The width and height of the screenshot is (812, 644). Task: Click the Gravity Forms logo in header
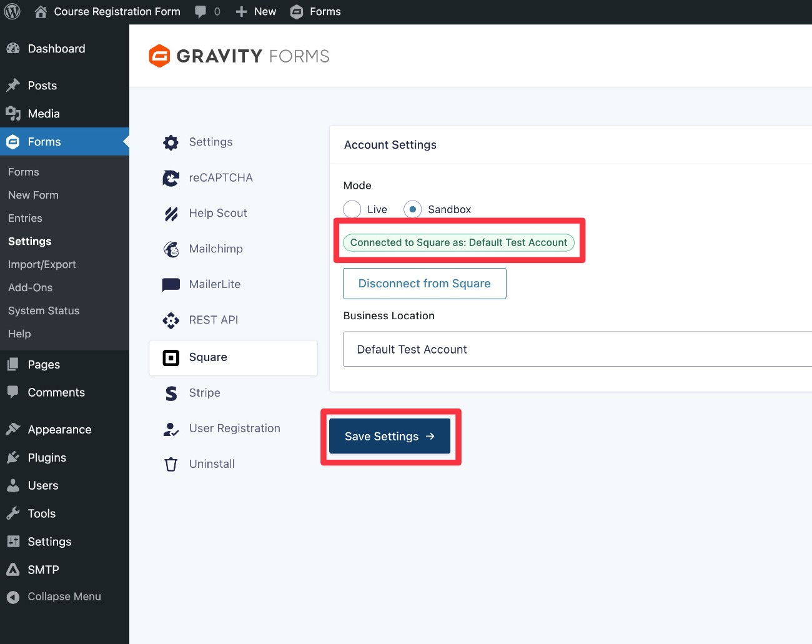tap(239, 56)
